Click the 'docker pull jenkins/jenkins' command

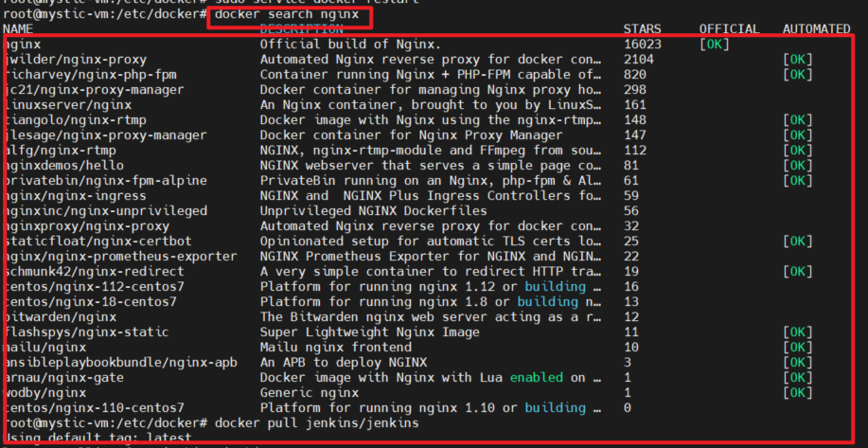point(317,423)
